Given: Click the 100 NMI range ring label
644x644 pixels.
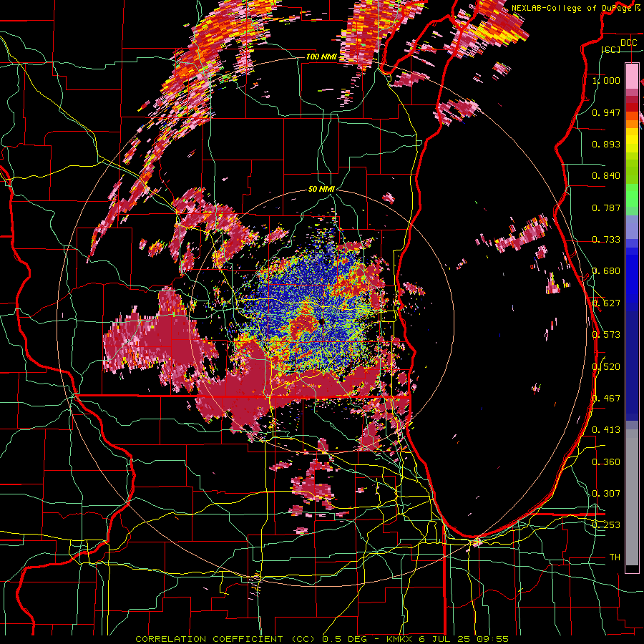Looking at the screenshot, I should (x=321, y=57).
